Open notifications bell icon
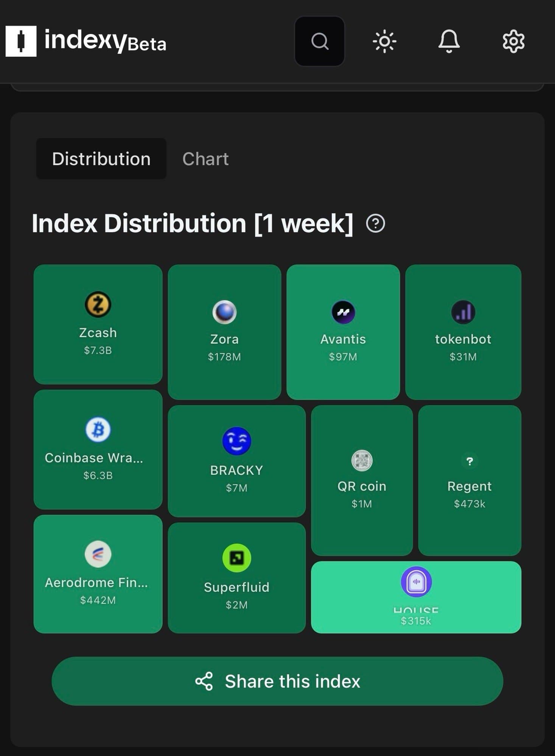The width and height of the screenshot is (555, 756). (x=449, y=41)
